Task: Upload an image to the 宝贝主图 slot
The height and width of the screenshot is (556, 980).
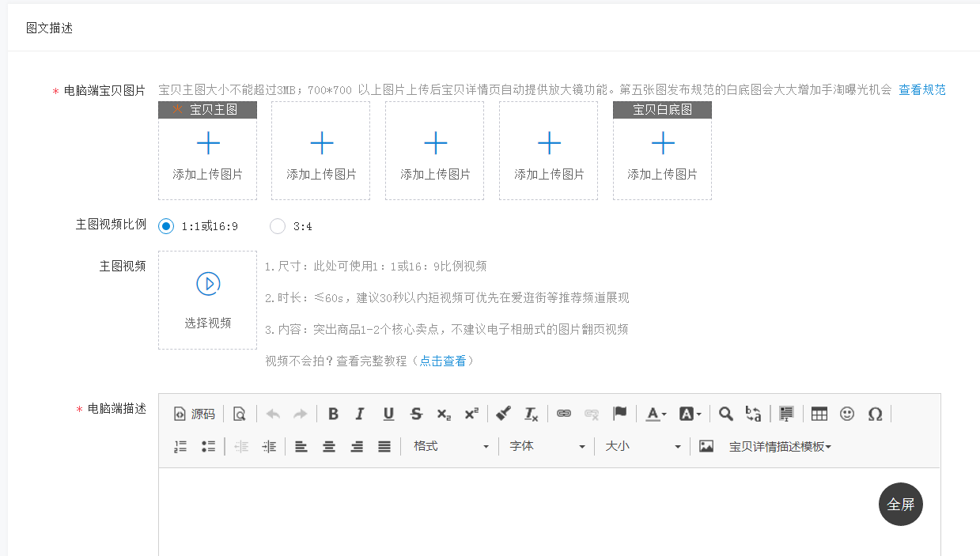Action: tap(207, 150)
